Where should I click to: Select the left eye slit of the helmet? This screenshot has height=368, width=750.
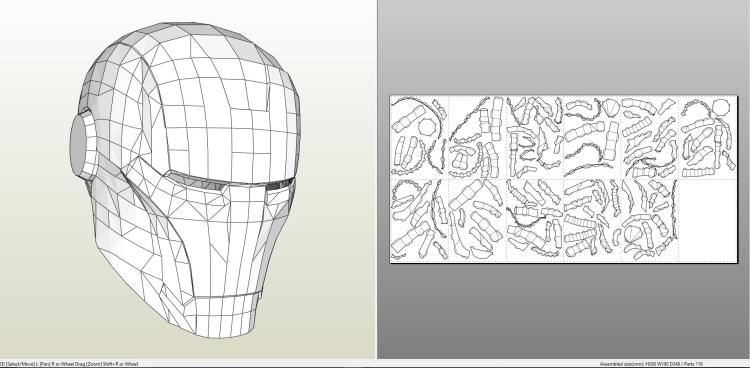[199, 181]
